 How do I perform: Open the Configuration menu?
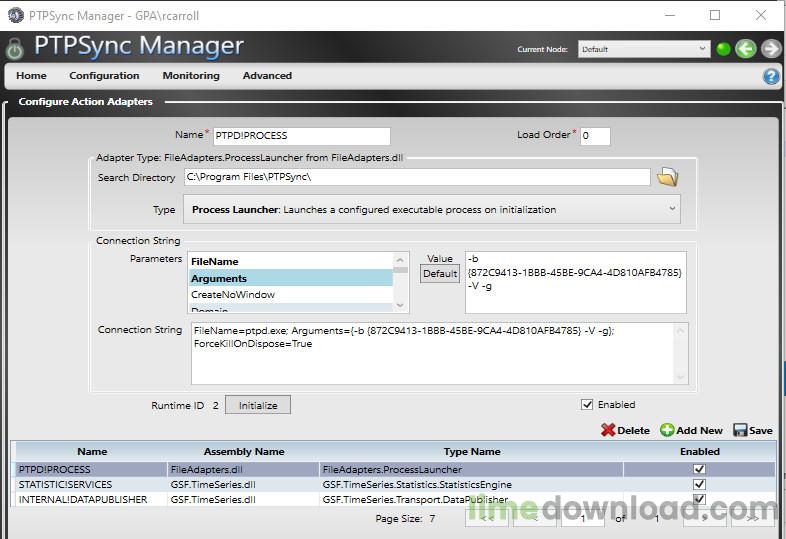tap(104, 76)
